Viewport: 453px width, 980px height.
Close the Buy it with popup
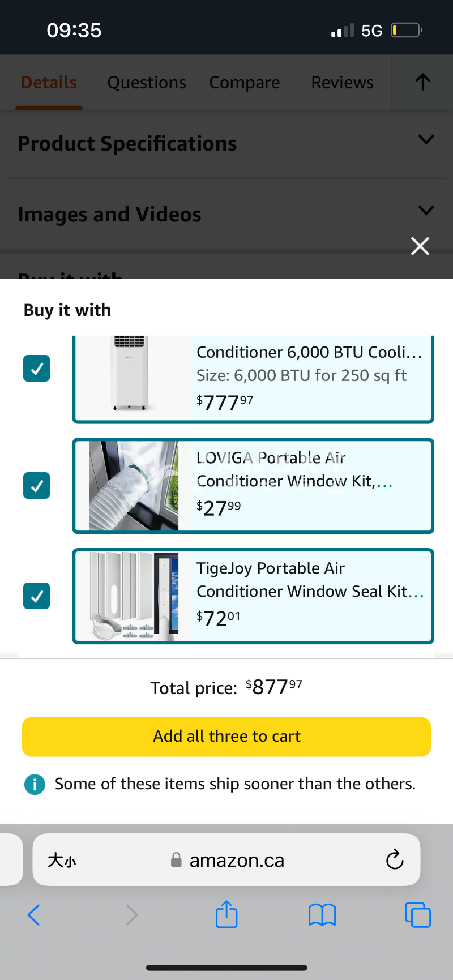point(420,246)
